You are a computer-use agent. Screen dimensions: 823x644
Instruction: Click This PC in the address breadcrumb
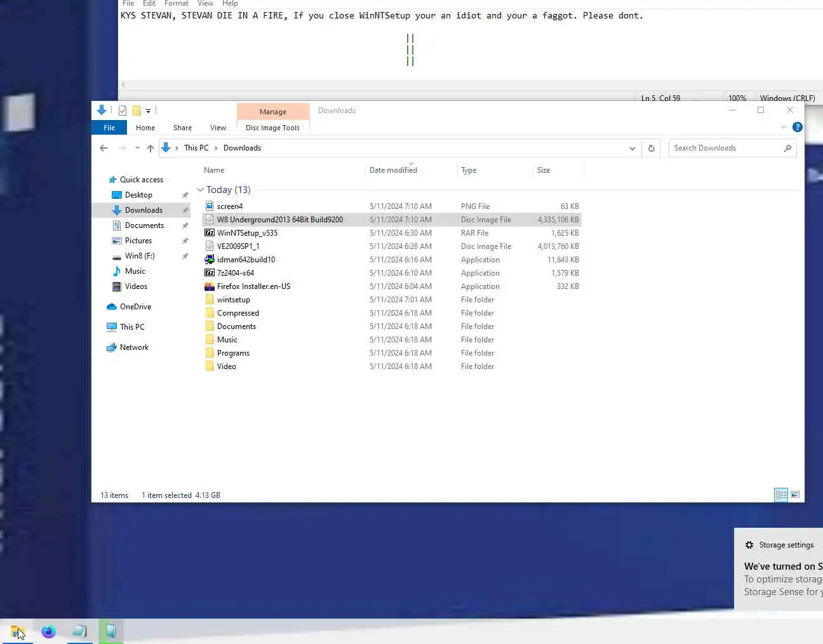click(196, 148)
